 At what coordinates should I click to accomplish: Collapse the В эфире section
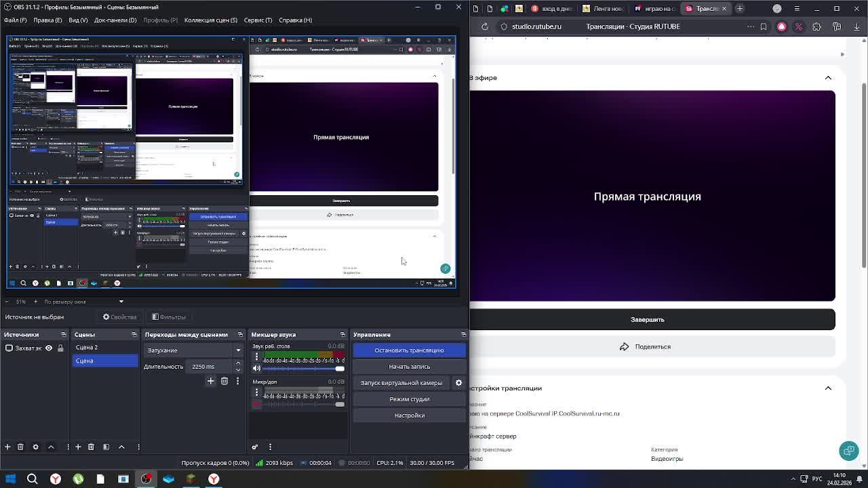point(828,77)
